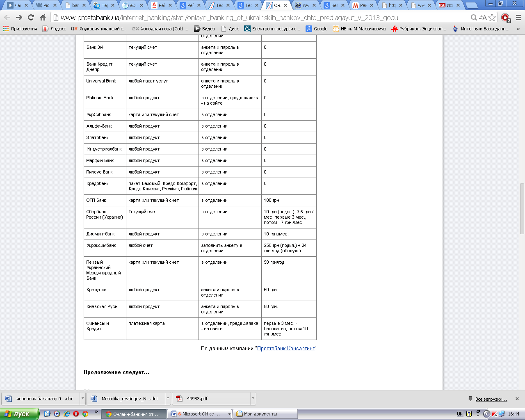Open the Яндекс bookmark
Screen dimensions: 525x420
point(54,29)
